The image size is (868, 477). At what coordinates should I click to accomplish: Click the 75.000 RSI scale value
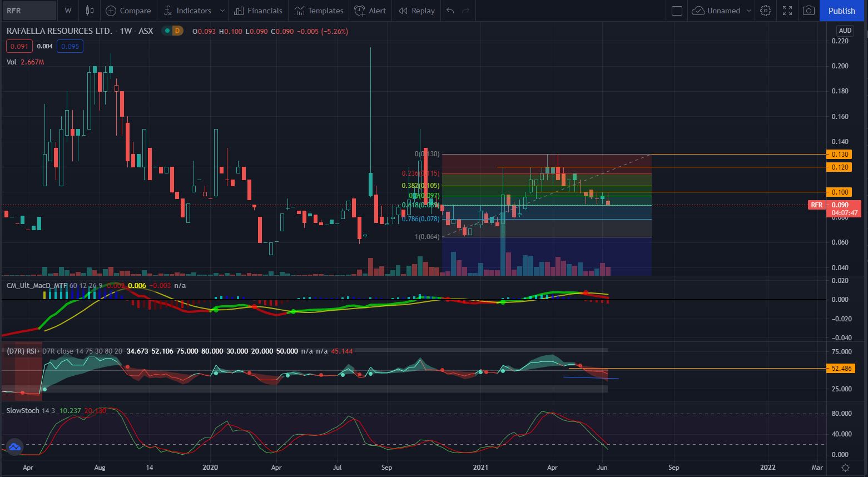coord(841,352)
